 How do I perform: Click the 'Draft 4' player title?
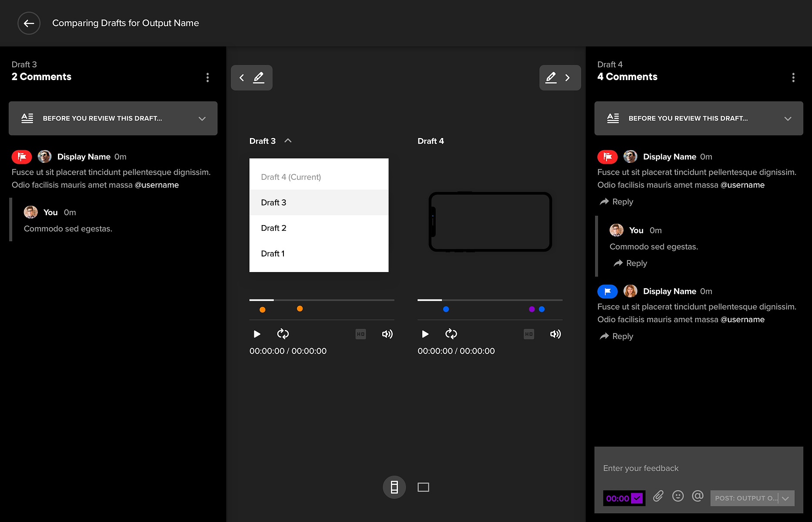431,141
